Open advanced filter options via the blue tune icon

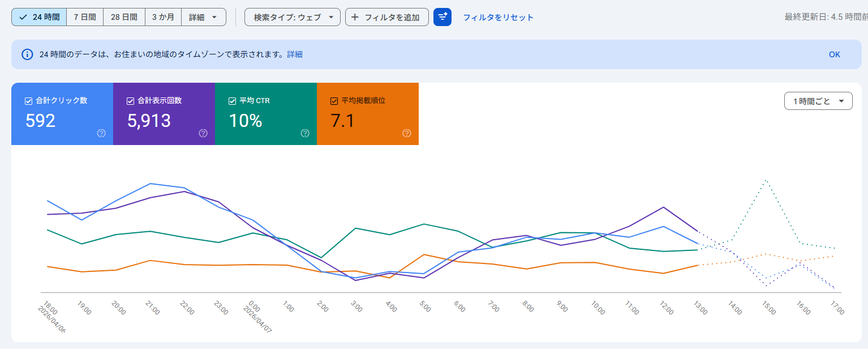tap(442, 17)
